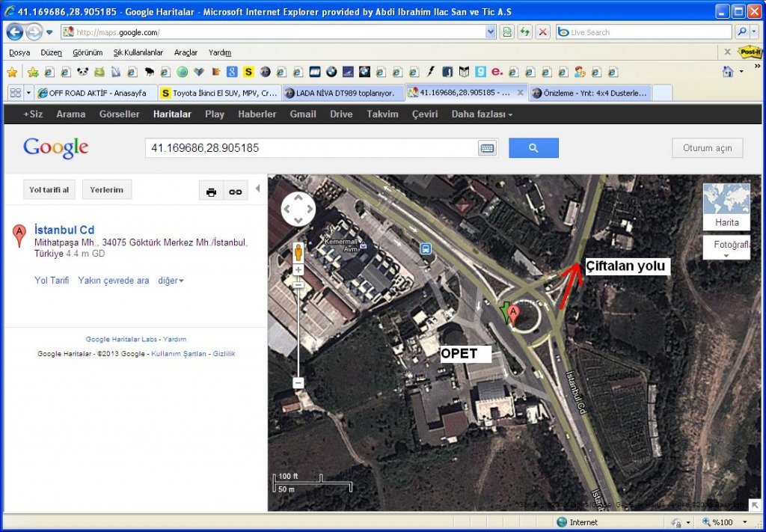
Task: Click the coordinates search input field
Action: point(310,148)
